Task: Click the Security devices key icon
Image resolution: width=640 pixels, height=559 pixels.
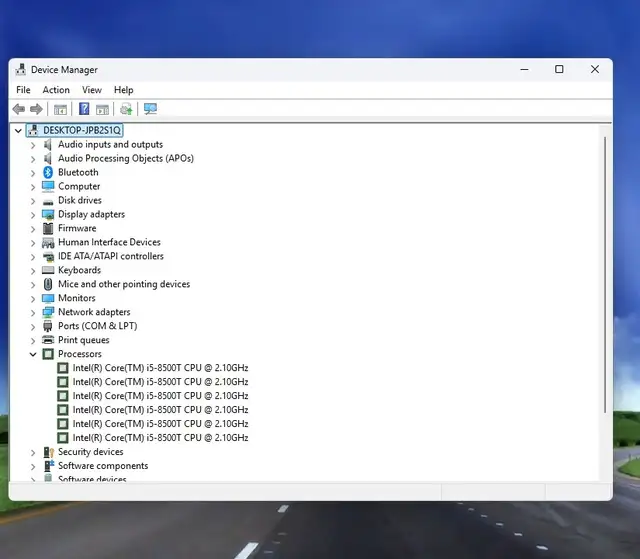Action: 49,452
